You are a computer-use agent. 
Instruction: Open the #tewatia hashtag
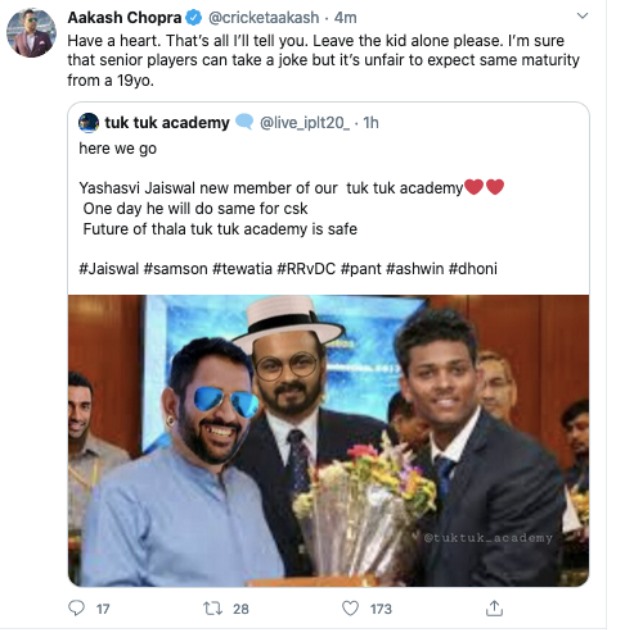pos(242,268)
